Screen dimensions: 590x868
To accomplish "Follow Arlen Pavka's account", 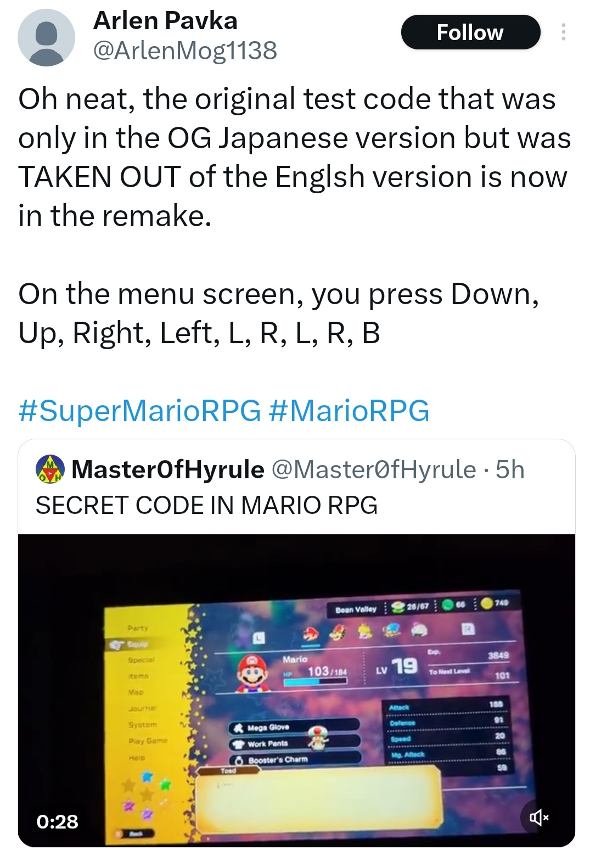I will [x=470, y=32].
